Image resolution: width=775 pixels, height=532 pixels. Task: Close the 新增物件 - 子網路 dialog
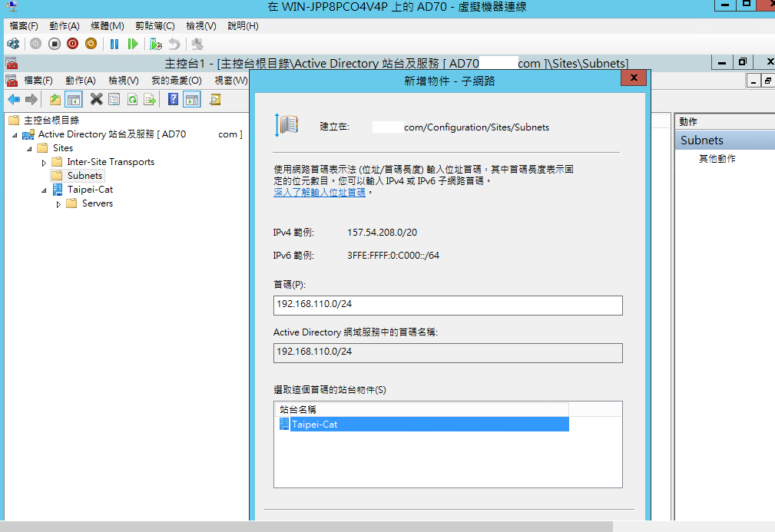634,78
